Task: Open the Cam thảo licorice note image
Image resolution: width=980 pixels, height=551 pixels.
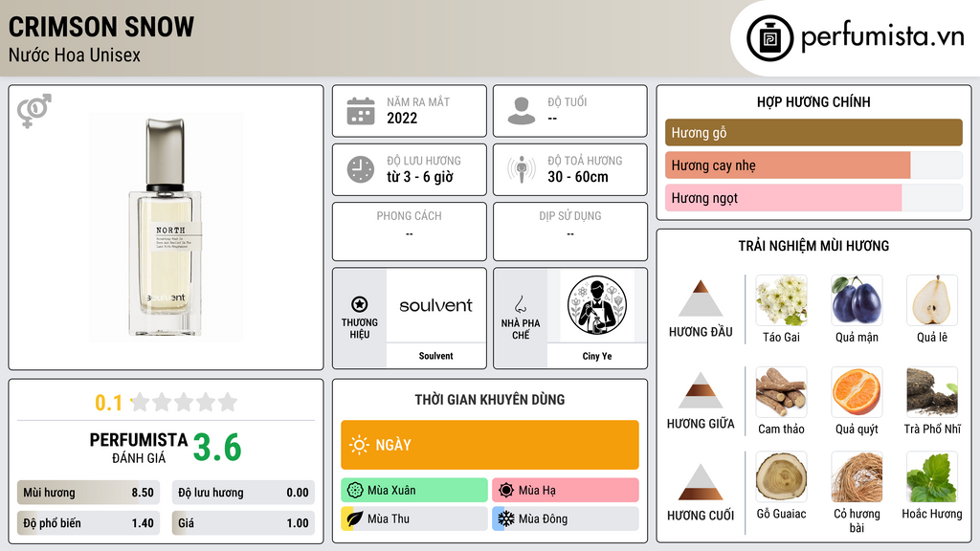Action: tap(781, 392)
